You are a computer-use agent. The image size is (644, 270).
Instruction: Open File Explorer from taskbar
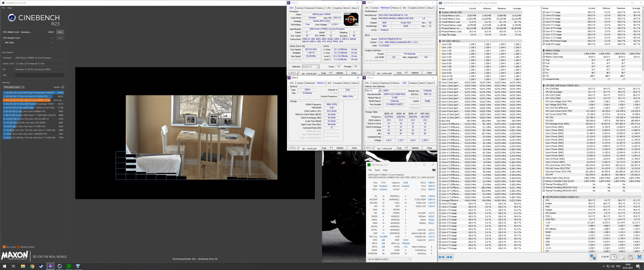click(x=23, y=266)
